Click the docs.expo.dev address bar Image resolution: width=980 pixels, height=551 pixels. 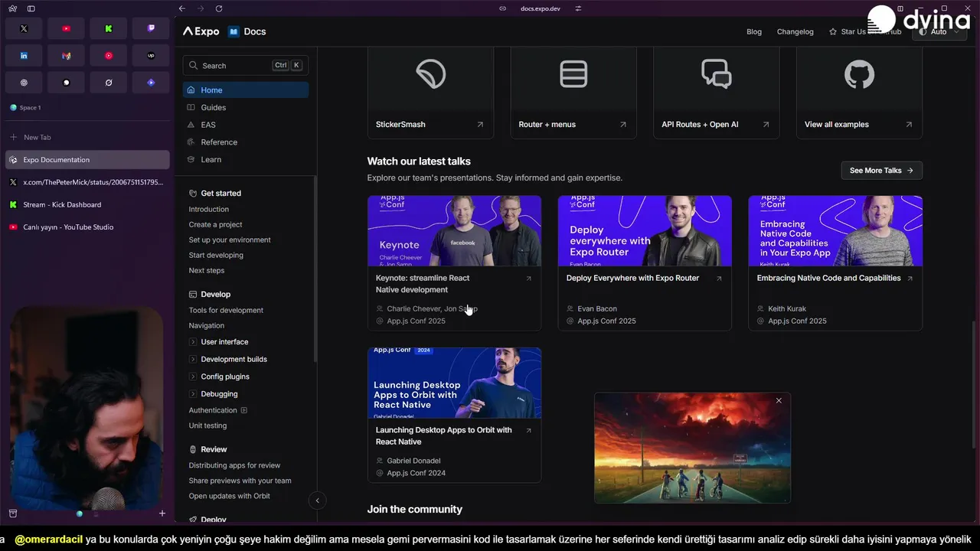539,8
